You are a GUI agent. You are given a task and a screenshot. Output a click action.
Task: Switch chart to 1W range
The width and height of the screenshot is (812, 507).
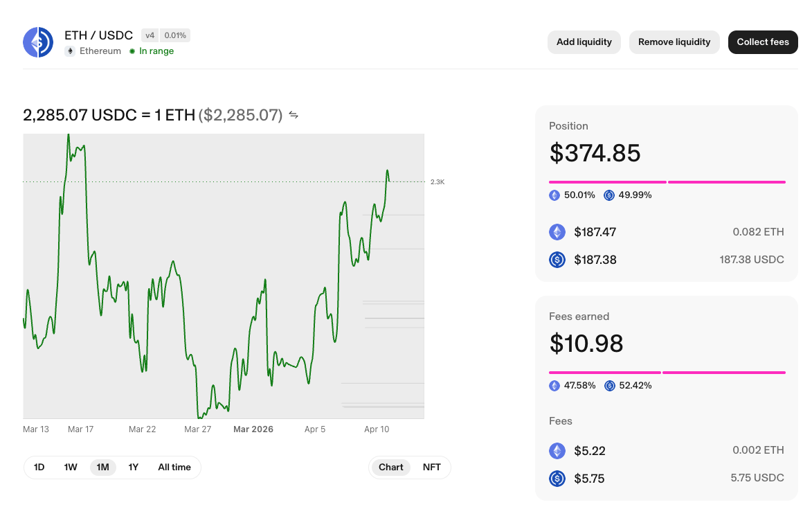pos(71,468)
